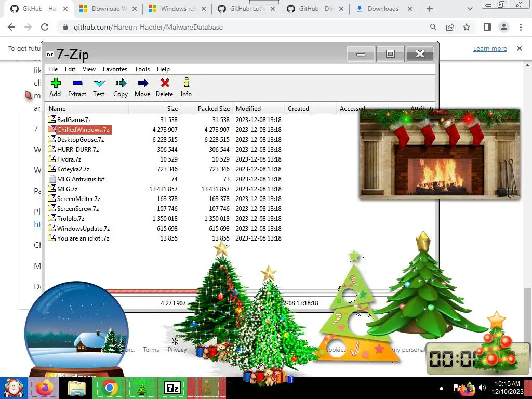Open the Terms link in page footer
This screenshot has height=399, width=532.
tap(151, 350)
